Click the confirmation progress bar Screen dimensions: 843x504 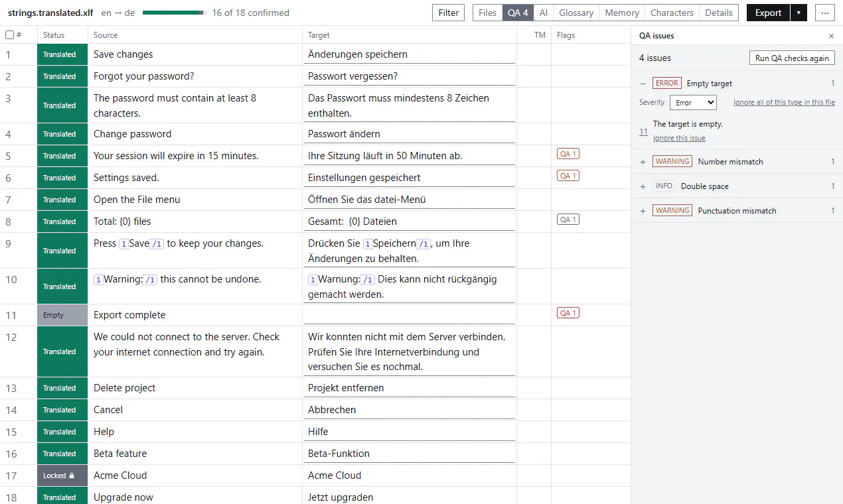tap(175, 13)
